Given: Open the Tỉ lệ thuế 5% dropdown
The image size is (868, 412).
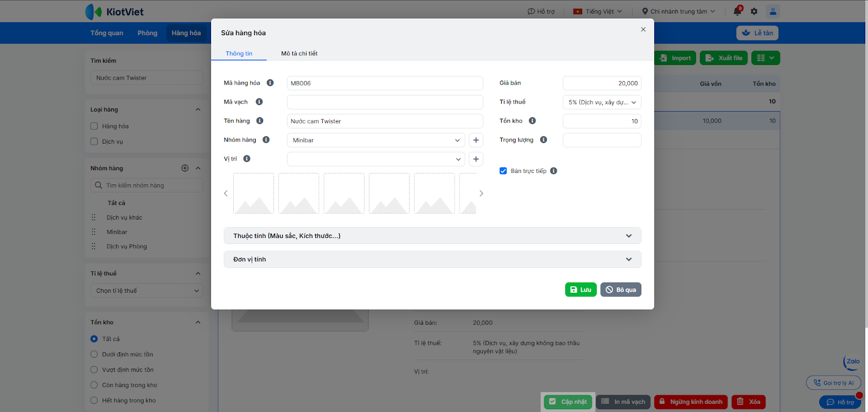Looking at the screenshot, I should (x=602, y=102).
